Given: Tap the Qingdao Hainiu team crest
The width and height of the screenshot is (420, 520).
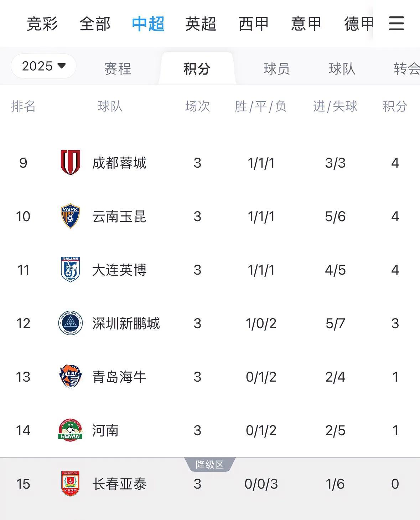Looking at the screenshot, I should [x=70, y=377].
